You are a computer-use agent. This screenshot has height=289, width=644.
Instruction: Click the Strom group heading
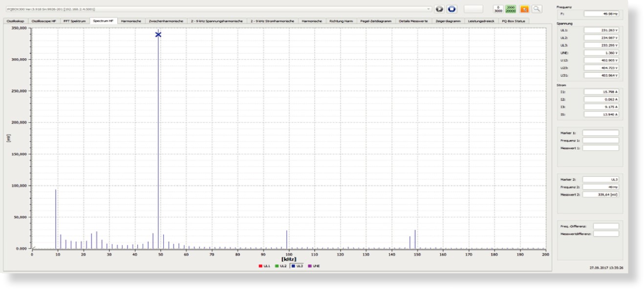(x=562, y=85)
